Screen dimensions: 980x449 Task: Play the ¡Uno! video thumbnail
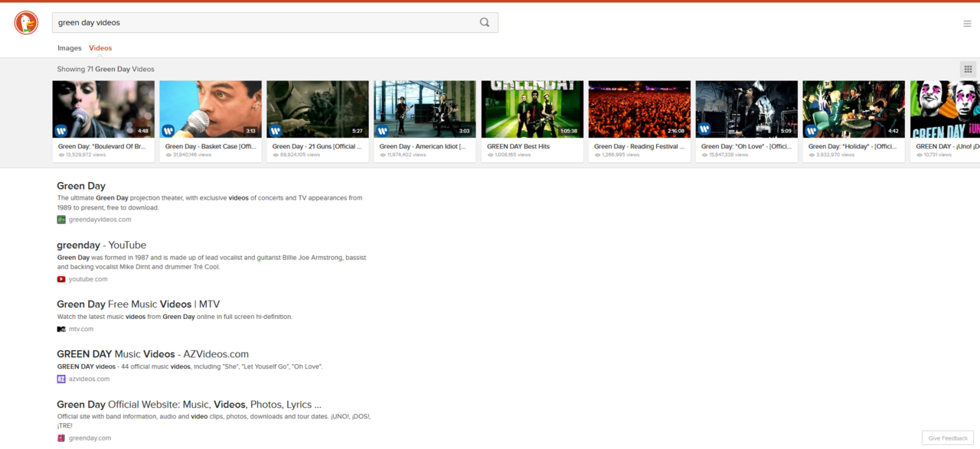pyautogui.click(x=945, y=109)
